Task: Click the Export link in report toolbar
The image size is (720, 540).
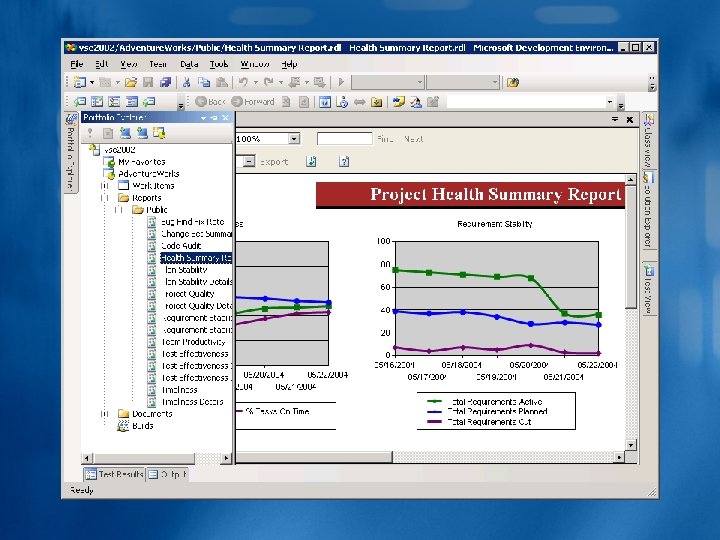Action: click(x=274, y=162)
